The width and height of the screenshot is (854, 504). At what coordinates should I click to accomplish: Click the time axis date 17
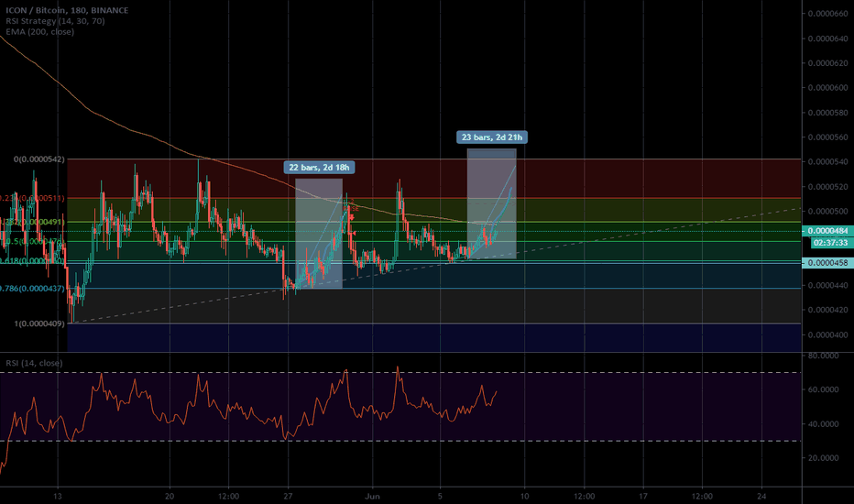tap(643, 497)
